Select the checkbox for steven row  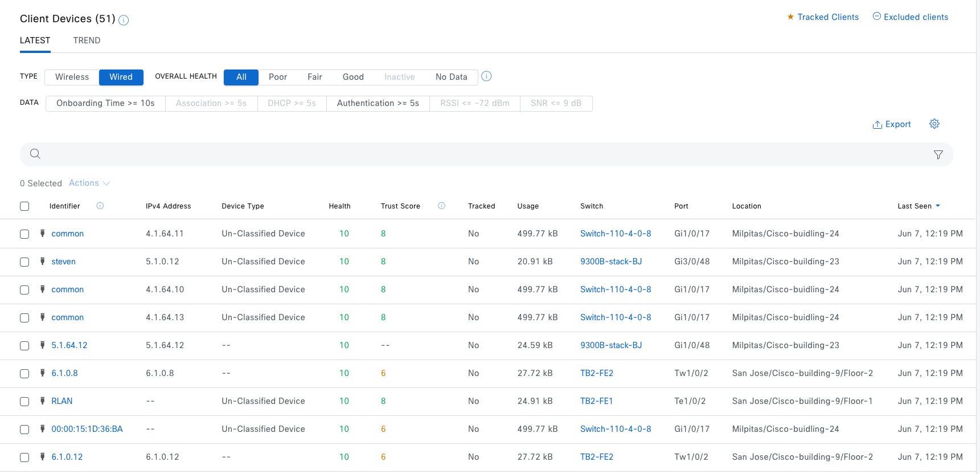click(24, 262)
